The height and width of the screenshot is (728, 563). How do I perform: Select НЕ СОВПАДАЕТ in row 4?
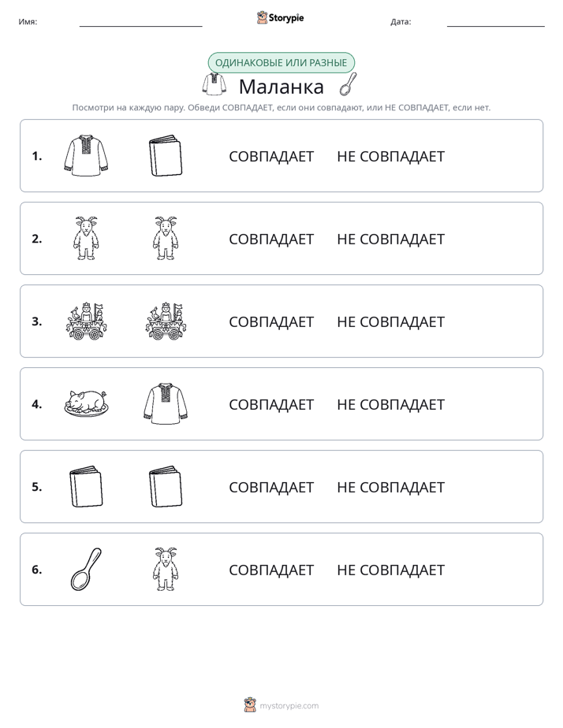(x=390, y=404)
